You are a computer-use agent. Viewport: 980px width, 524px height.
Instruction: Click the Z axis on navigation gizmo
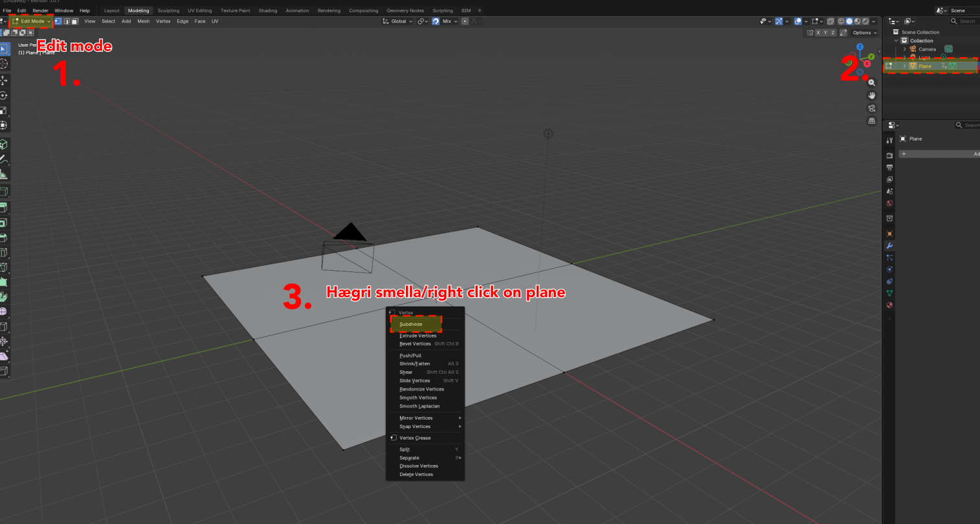pyautogui.click(x=860, y=47)
